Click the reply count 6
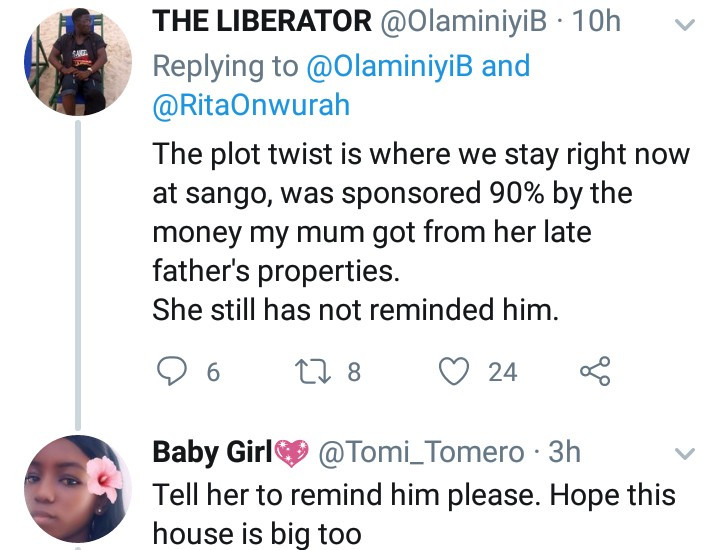The image size is (720, 550). tap(212, 372)
